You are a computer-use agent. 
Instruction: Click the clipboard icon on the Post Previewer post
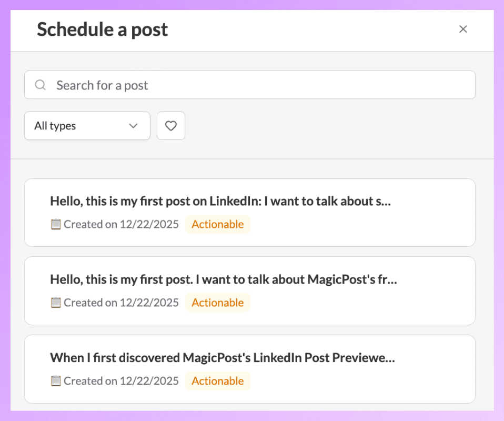55,380
